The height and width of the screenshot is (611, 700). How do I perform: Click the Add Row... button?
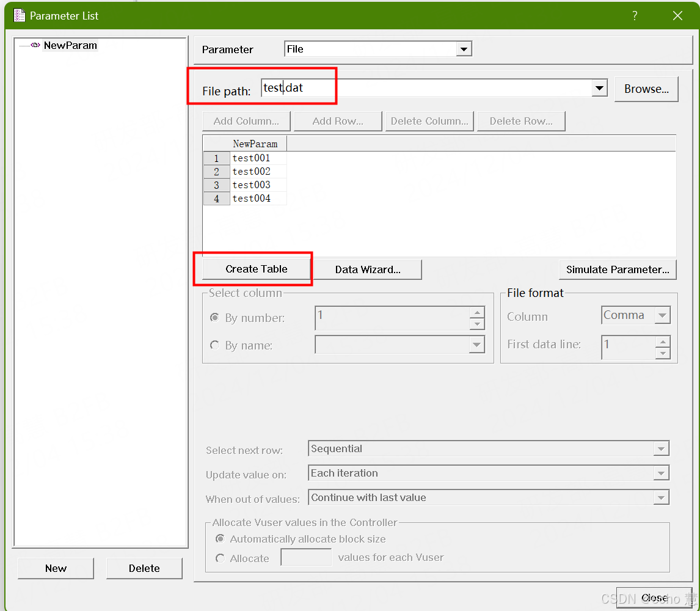click(x=338, y=121)
